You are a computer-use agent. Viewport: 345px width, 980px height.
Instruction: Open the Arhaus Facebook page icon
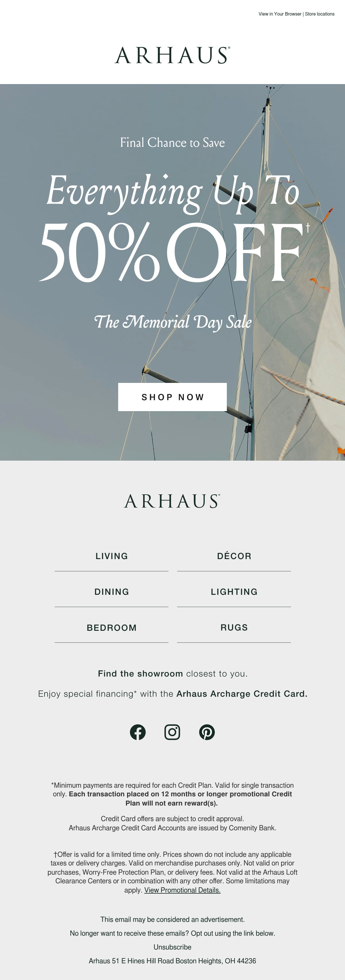(x=137, y=732)
